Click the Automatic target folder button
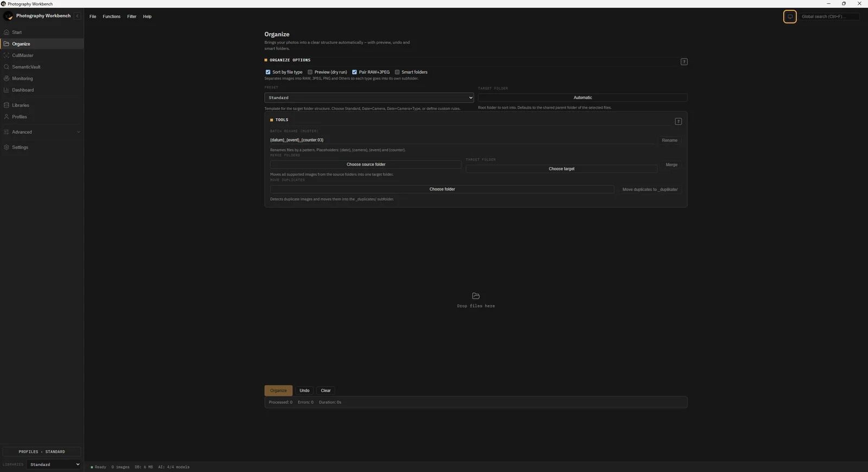Viewport: 868px width, 472px height. [x=583, y=98]
